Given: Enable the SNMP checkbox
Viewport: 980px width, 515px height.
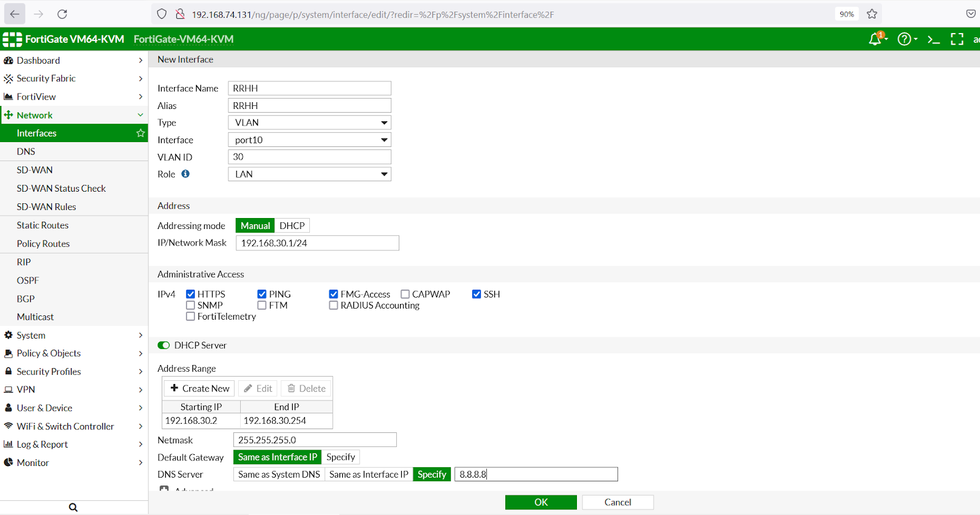Looking at the screenshot, I should click(190, 305).
